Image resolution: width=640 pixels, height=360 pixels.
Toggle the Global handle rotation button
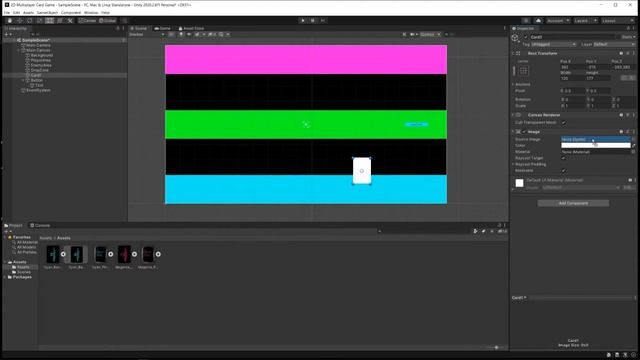(107, 20)
